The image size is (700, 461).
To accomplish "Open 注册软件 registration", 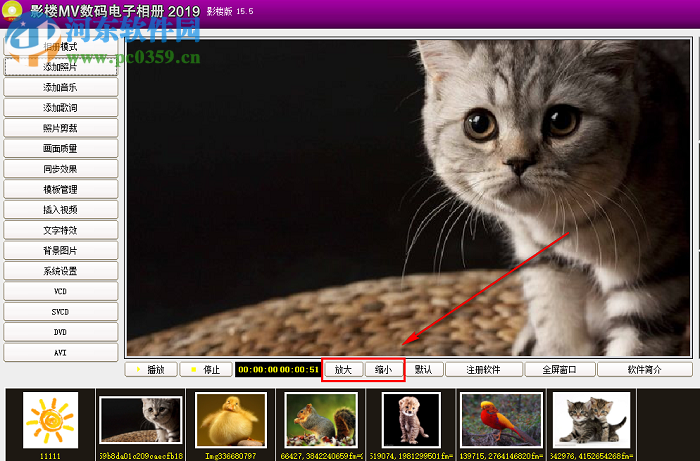I will pyautogui.click(x=484, y=370).
